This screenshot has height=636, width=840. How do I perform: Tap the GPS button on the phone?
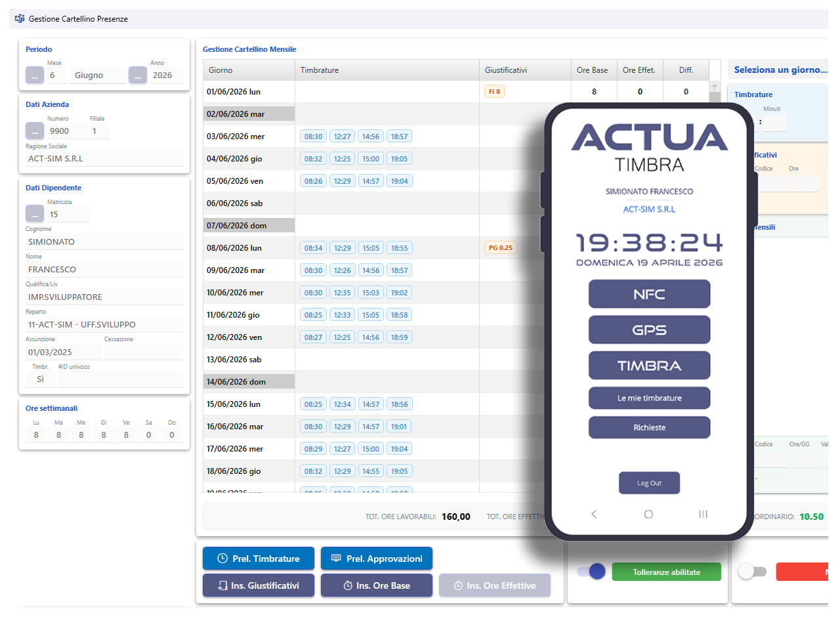(650, 329)
